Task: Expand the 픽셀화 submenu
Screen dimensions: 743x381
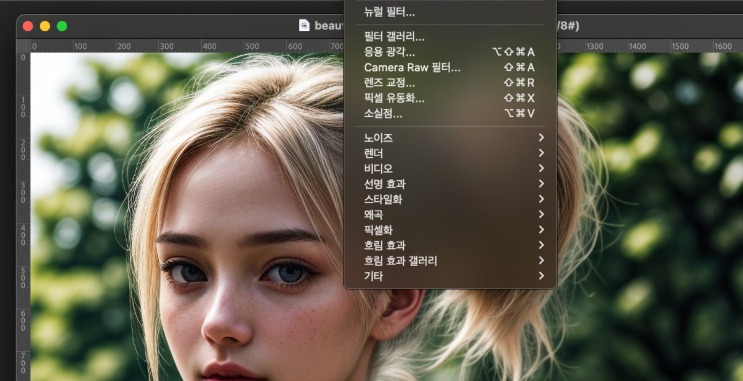Action: tap(450, 230)
